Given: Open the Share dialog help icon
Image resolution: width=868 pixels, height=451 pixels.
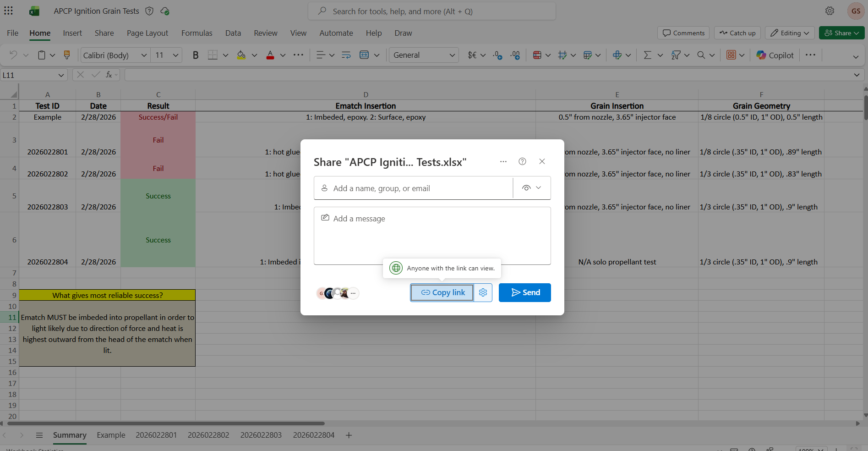Looking at the screenshot, I should pos(522,161).
